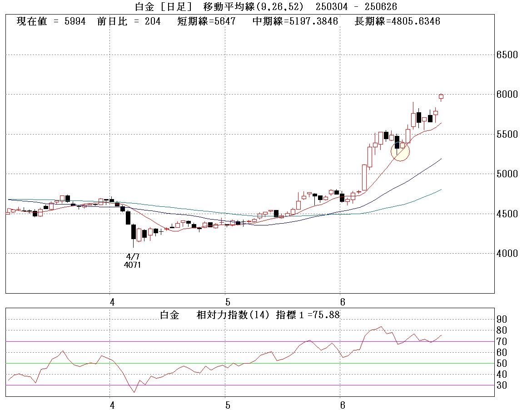The image size is (532, 410).
Task: Click the RSI 70 axis label
Action: click(502, 341)
